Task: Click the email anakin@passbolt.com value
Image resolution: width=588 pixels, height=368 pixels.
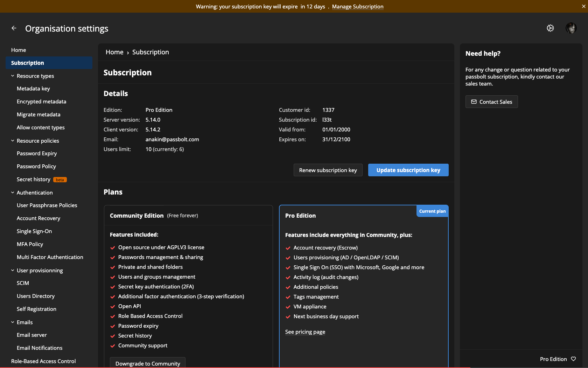Action: 172,139
